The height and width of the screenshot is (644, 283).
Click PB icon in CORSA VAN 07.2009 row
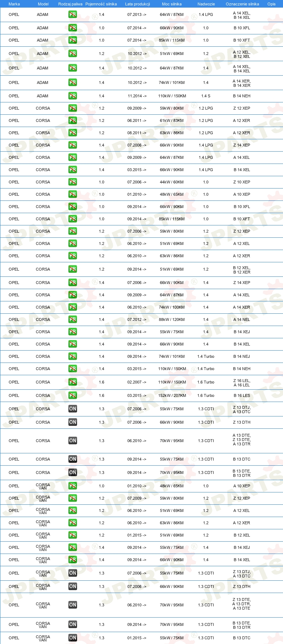click(x=73, y=498)
